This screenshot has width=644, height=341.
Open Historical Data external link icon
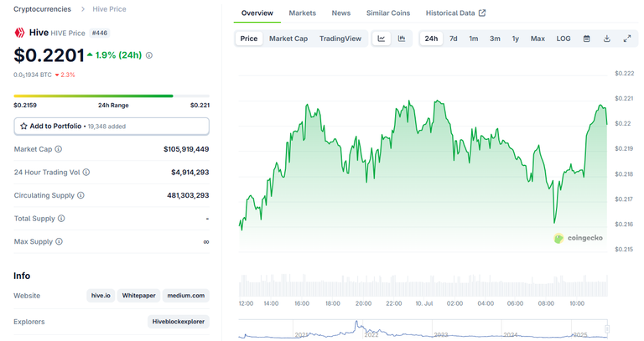pyautogui.click(x=482, y=13)
